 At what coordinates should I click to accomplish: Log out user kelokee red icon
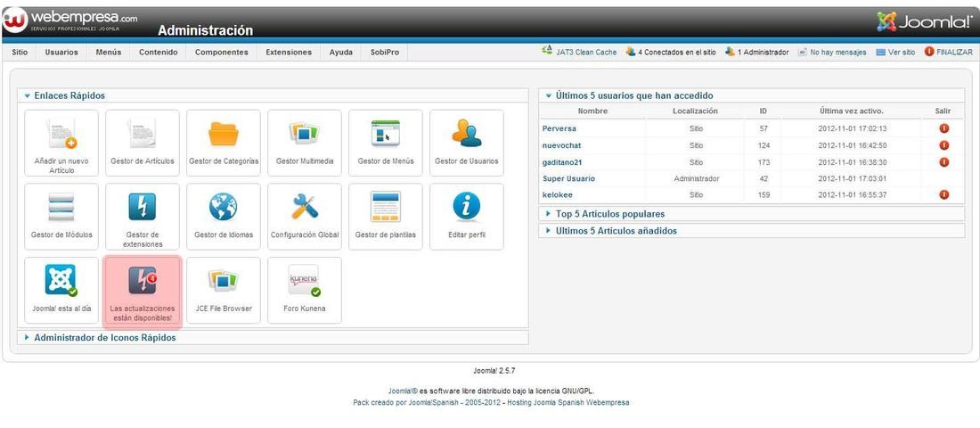pos(943,194)
